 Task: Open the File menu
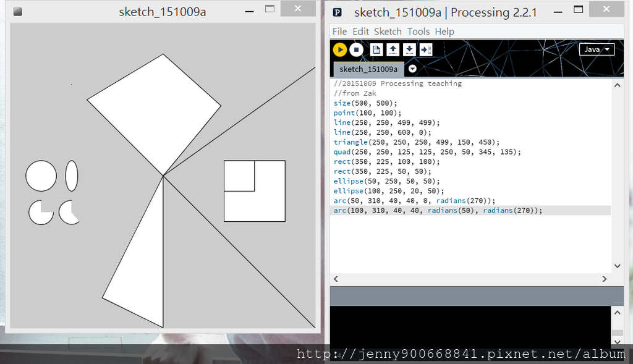point(339,32)
